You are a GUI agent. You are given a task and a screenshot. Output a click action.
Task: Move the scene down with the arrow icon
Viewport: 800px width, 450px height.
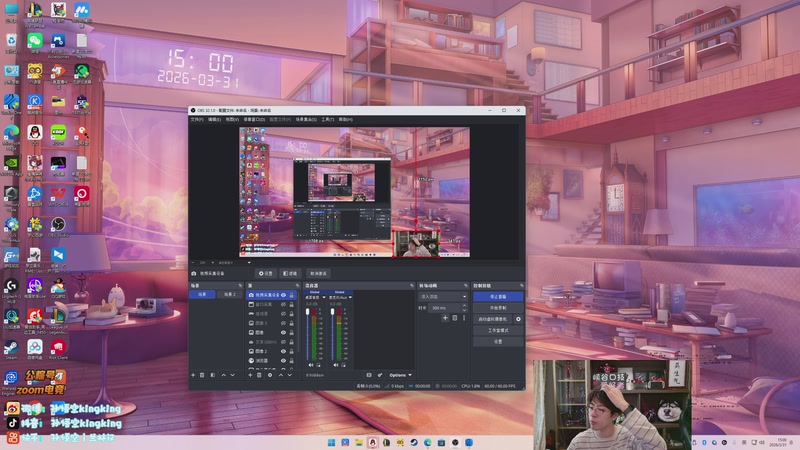233,375
